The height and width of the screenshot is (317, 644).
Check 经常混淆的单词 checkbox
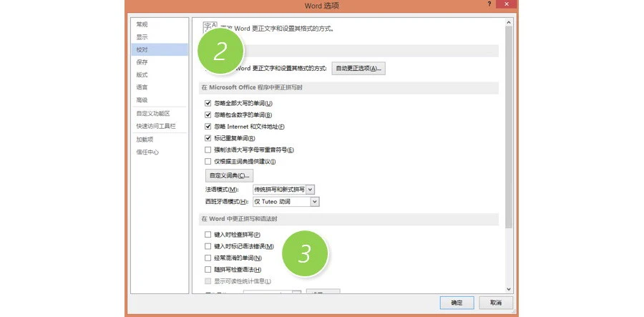[208, 258]
